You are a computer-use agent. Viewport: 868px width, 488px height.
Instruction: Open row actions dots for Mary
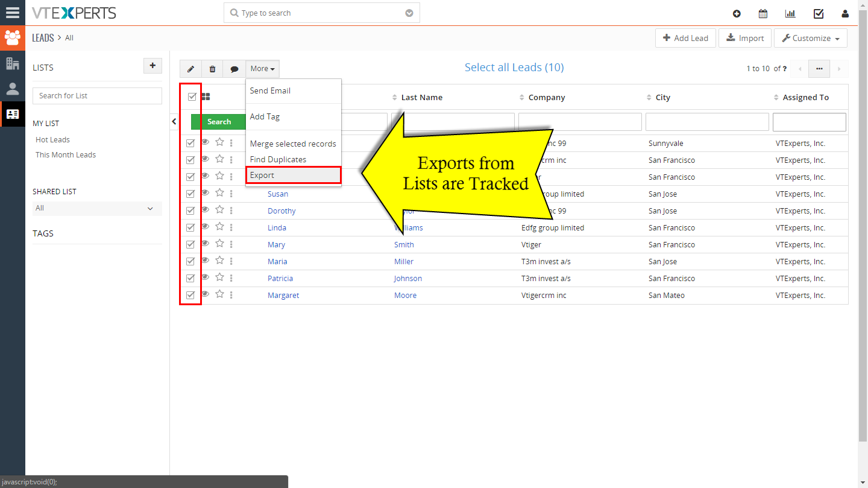[231, 244]
